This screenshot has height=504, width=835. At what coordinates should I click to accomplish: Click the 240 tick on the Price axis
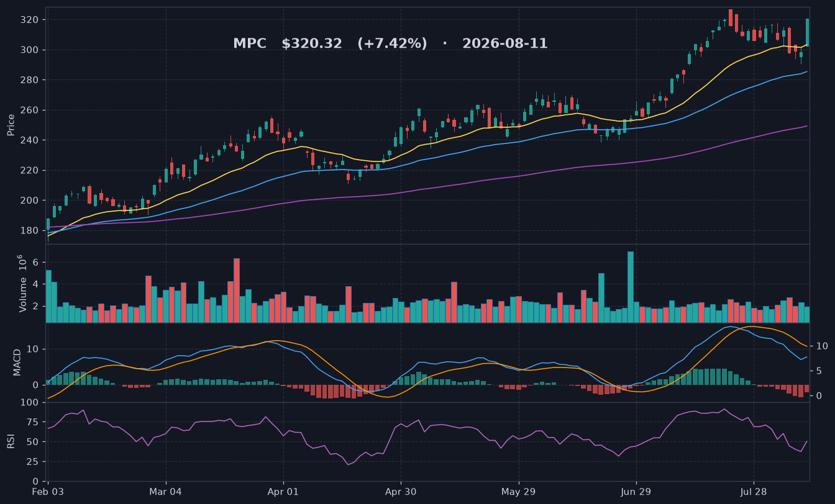pos(30,140)
